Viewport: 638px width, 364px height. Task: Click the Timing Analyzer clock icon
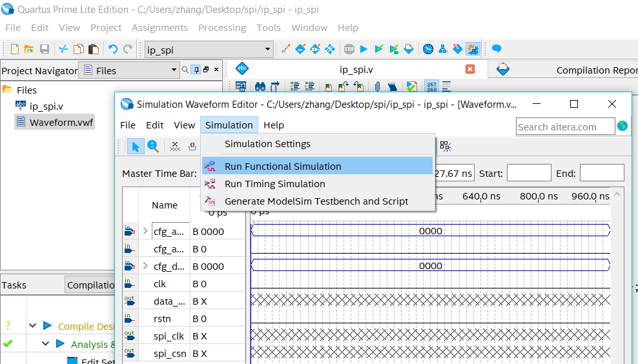point(428,49)
